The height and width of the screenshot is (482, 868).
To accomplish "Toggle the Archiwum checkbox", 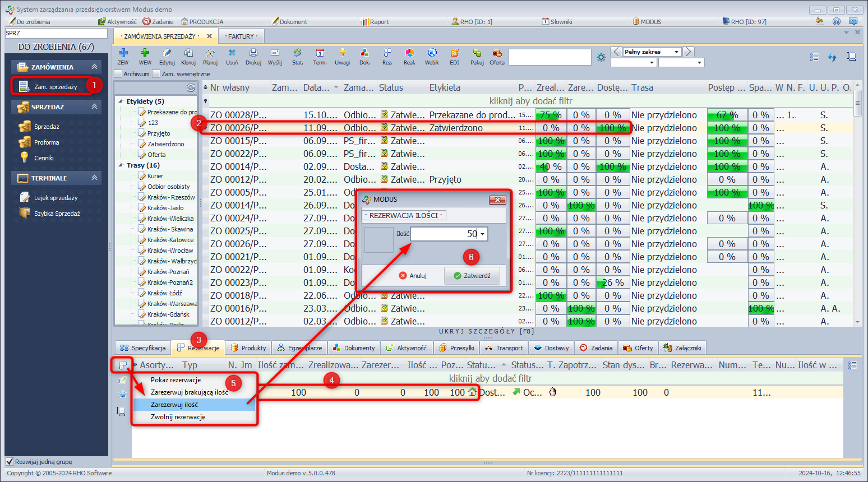I will point(118,74).
